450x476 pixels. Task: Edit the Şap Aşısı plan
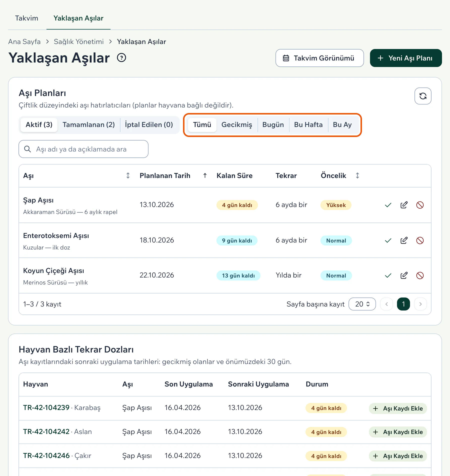(x=404, y=205)
